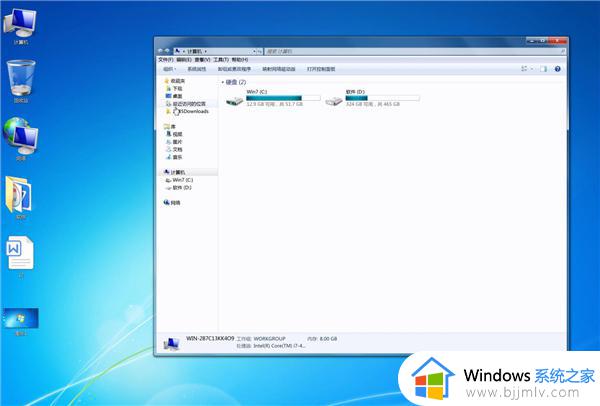Select the 软件 (D:) drive icon in disk list
This screenshot has width=600, height=406.
click(x=334, y=101)
